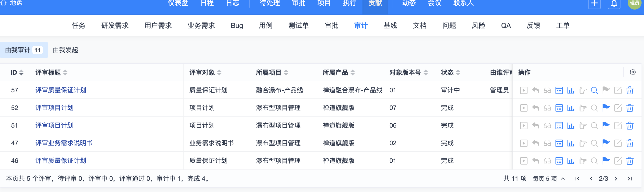Click the 审计中 status cell in row 57
This screenshot has height=192, width=644.
[450, 90]
